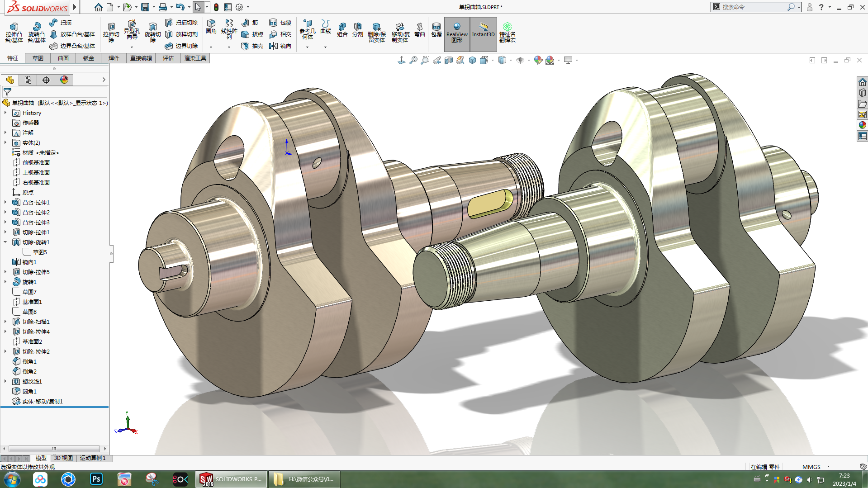The height and width of the screenshot is (488, 868).
Task: Switch to FeatureManager design tree tab
Action: [x=10, y=80]
